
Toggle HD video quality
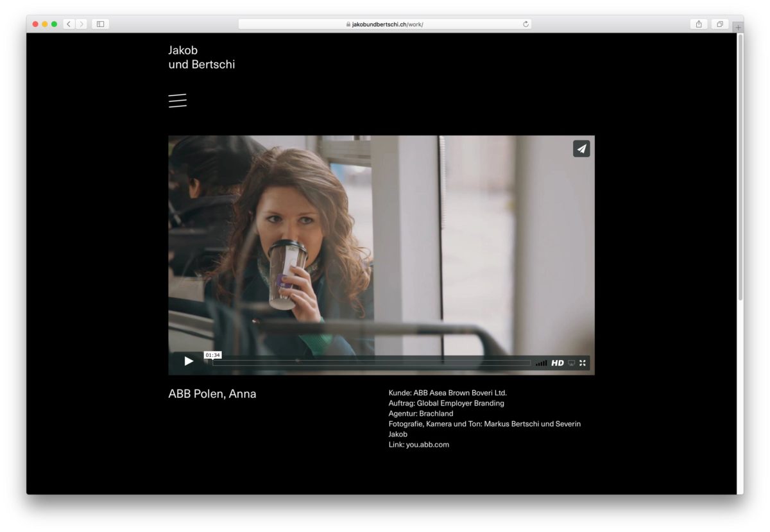[x=558, y=363]
